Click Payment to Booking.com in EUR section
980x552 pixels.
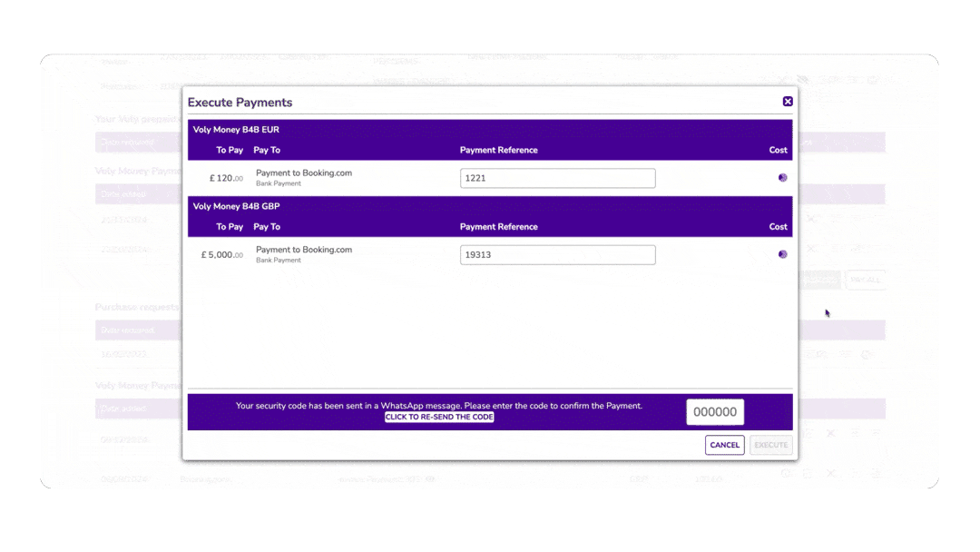tap(304, 173)
